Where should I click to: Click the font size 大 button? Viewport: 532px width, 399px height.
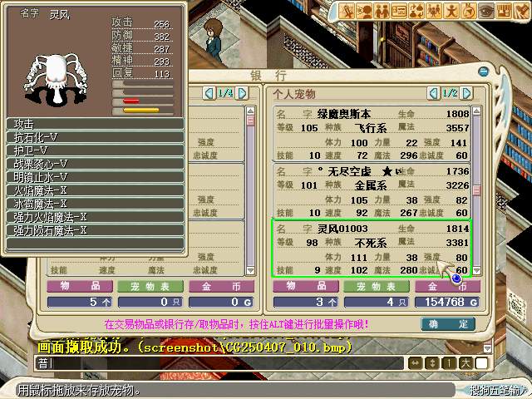(x=465, y=363)
